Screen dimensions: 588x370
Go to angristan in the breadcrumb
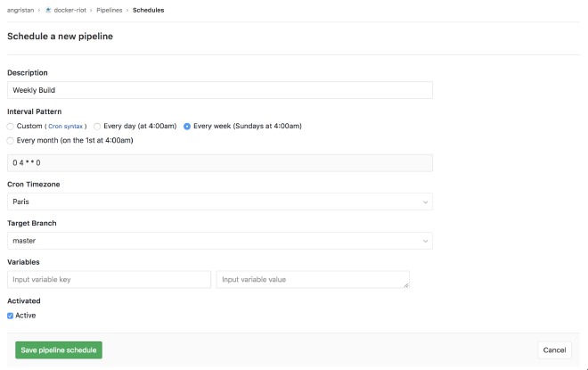click(20, 10)
